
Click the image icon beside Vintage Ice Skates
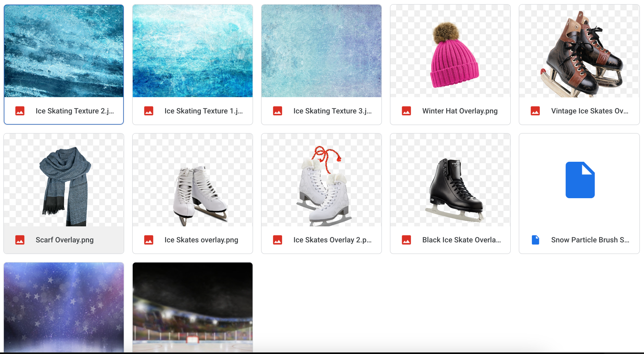coord(535,111)
